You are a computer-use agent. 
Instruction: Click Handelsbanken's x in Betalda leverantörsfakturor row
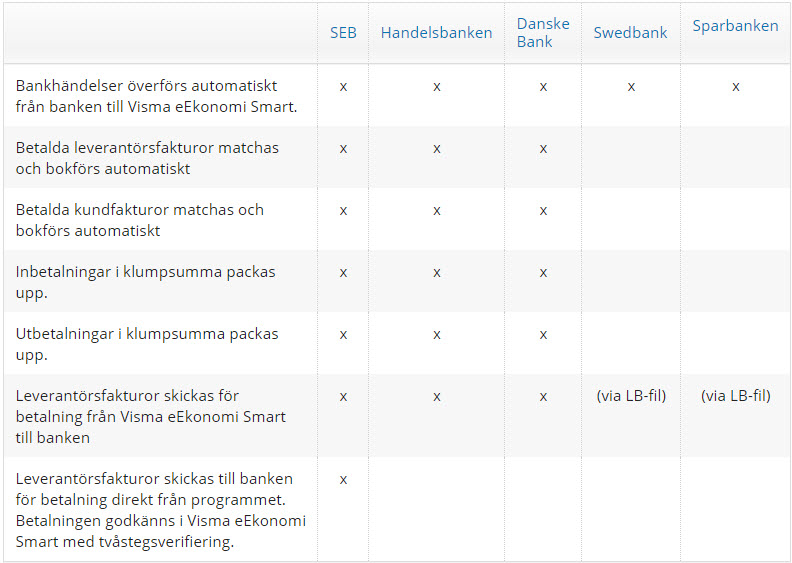point(437,149)
